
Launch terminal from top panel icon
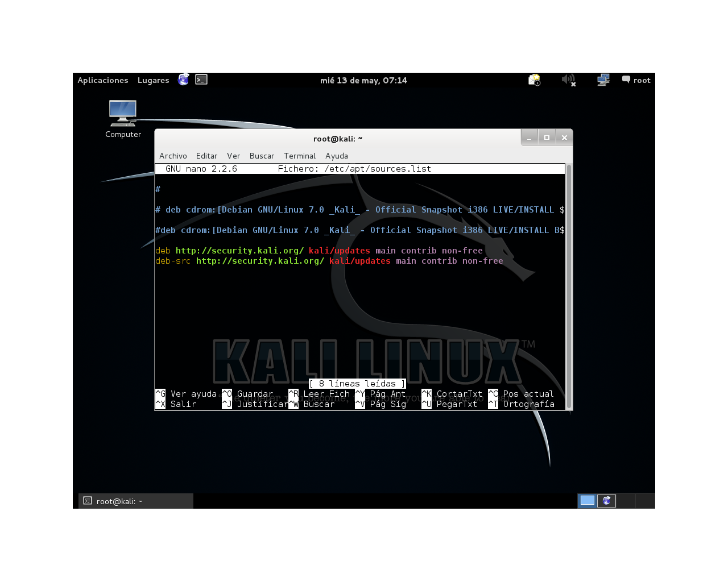point(201,80)
